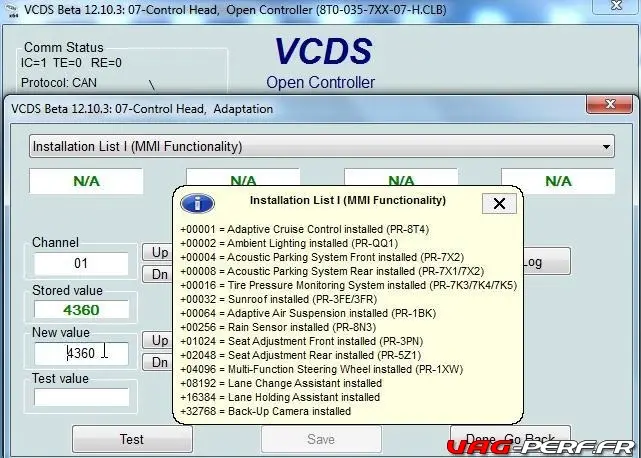This screenshot has height=458, width=641.
Task: Increase New value with Up button
Action: tap(158, 340)
